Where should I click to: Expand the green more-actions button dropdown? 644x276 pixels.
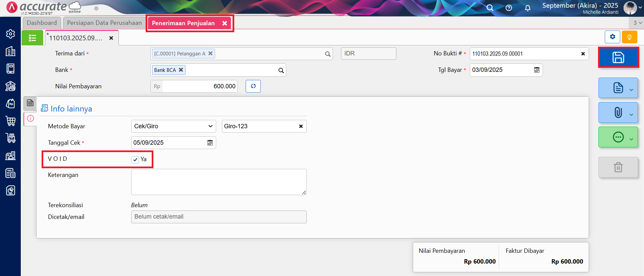tap(631, 139)
